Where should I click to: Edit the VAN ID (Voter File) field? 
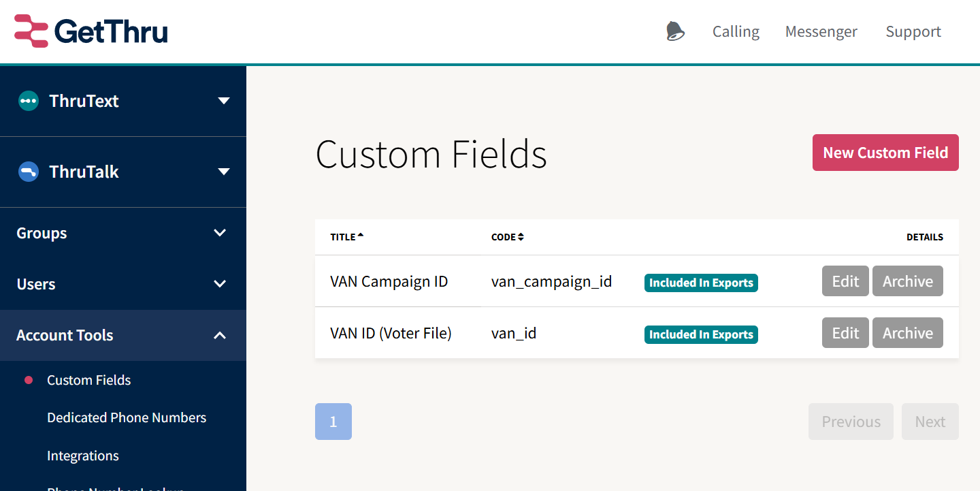845,333
